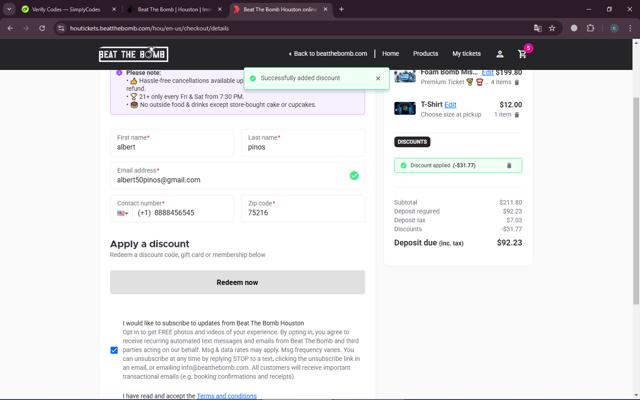This screenshot has height=400, width=640.
Task: Switch to Verify Codes SimplyCodes tab
Action: [x=66, y=9]
